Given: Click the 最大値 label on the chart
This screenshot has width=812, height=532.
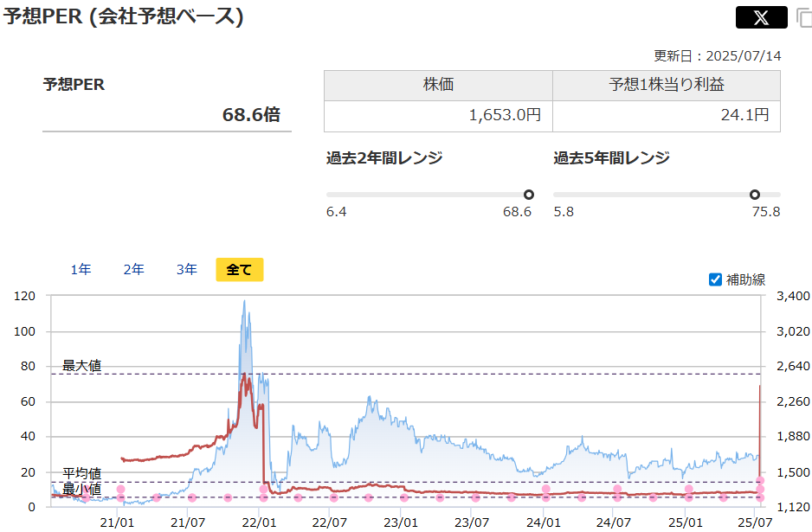Looking at the screenshot, I should 81,366.
